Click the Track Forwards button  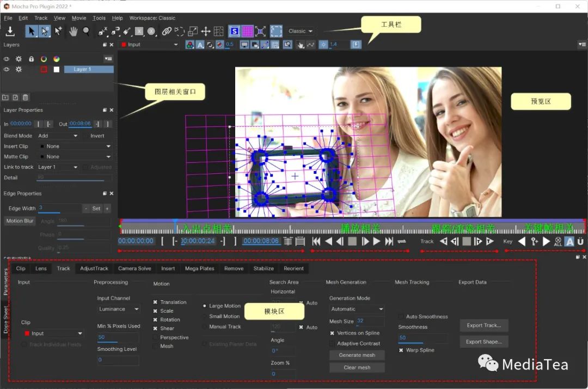tap(490, 241)
